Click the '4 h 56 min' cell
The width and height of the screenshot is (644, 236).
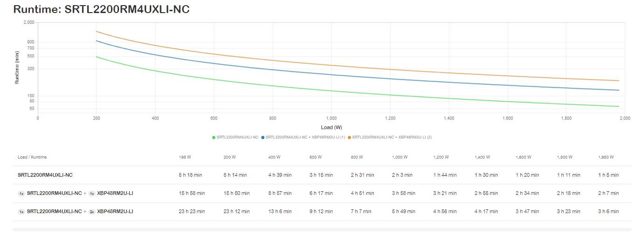tap(445, 211)
